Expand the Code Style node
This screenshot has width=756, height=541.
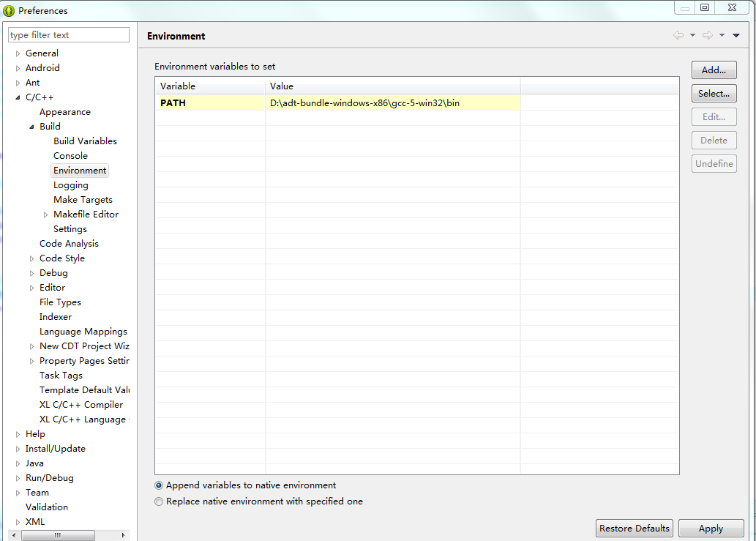(31, 258)
